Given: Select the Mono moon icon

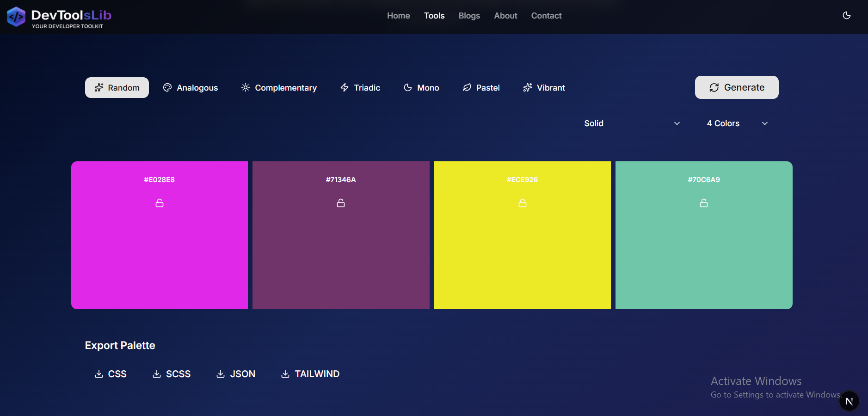Looking at the screenshot, I should pos(408,87).
